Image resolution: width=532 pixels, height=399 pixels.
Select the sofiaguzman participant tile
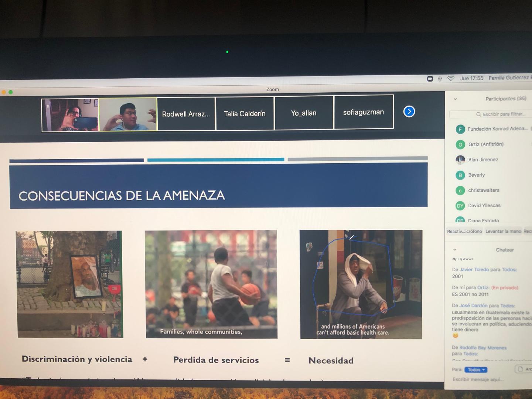[x=363, y=112]
